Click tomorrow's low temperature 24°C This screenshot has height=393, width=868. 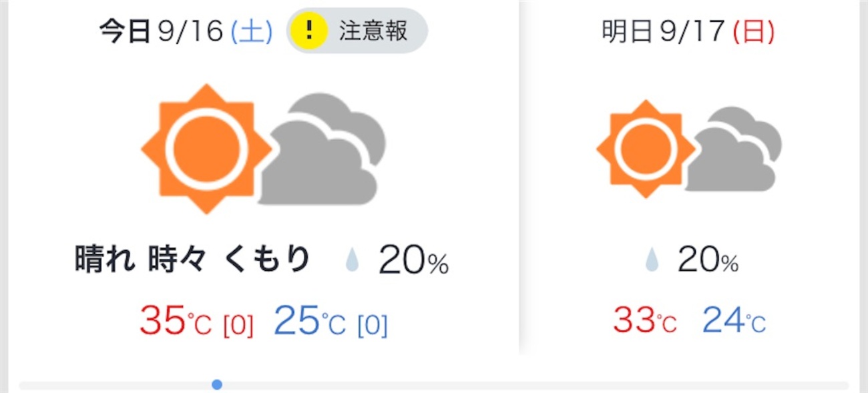(734, 321)
